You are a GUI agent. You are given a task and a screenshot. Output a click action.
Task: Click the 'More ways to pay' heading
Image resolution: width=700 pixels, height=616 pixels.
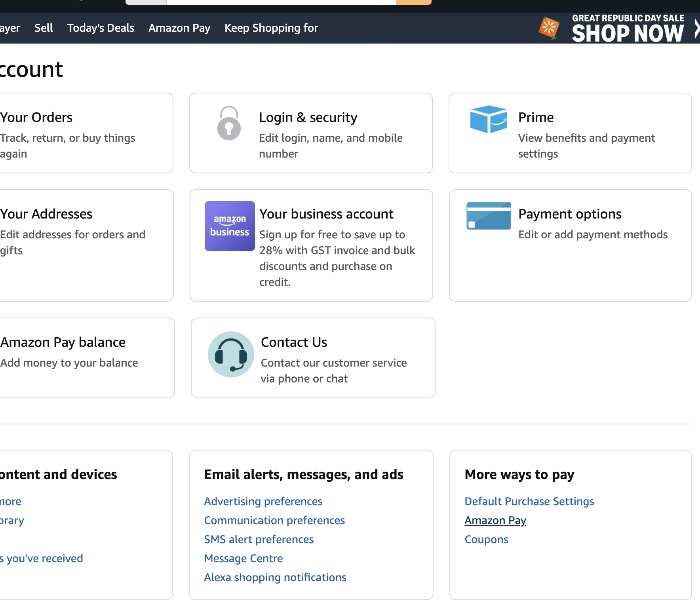pyautogui.click(x=519, y=474)
